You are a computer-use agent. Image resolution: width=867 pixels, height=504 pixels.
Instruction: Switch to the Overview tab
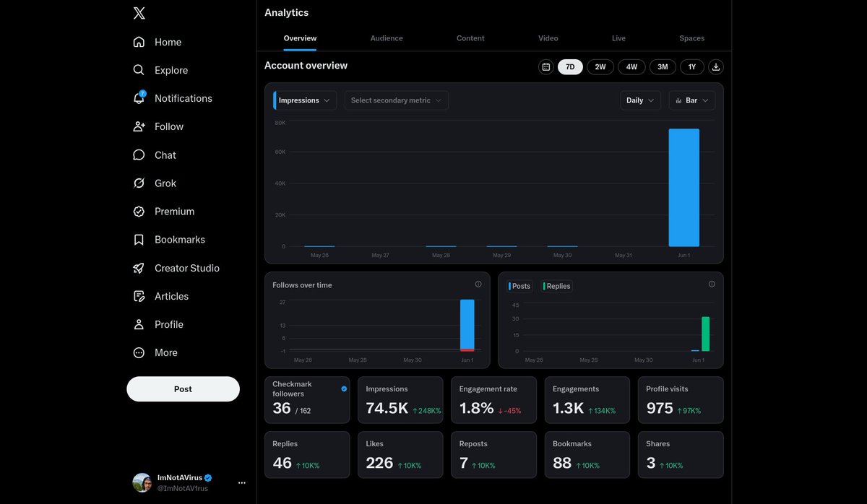(300, 38)
